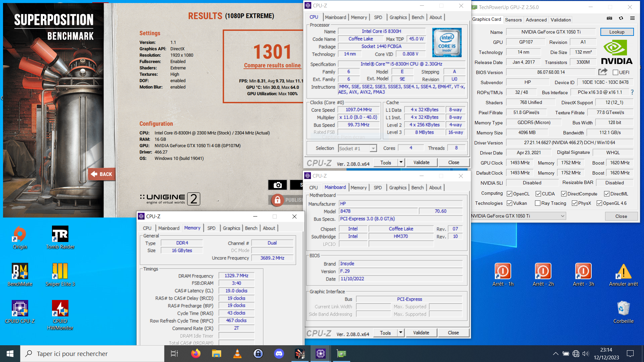Open Firefox from the taskbar

(196, 354)
